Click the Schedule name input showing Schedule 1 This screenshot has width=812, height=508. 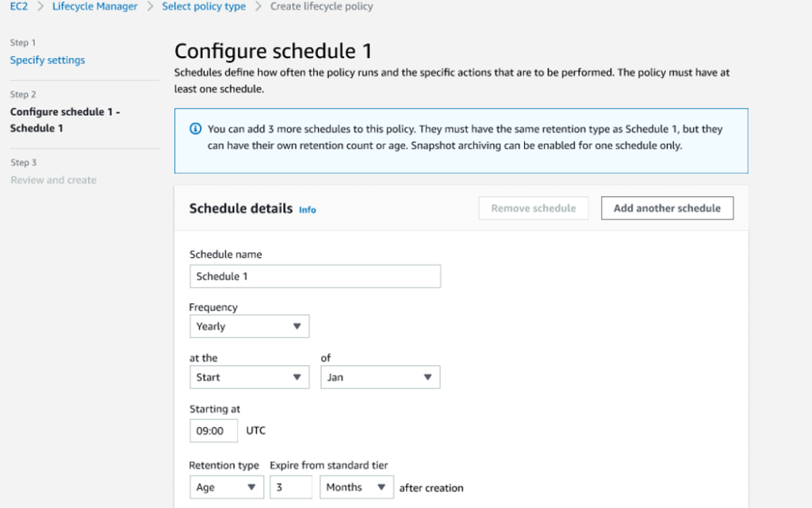315,275
